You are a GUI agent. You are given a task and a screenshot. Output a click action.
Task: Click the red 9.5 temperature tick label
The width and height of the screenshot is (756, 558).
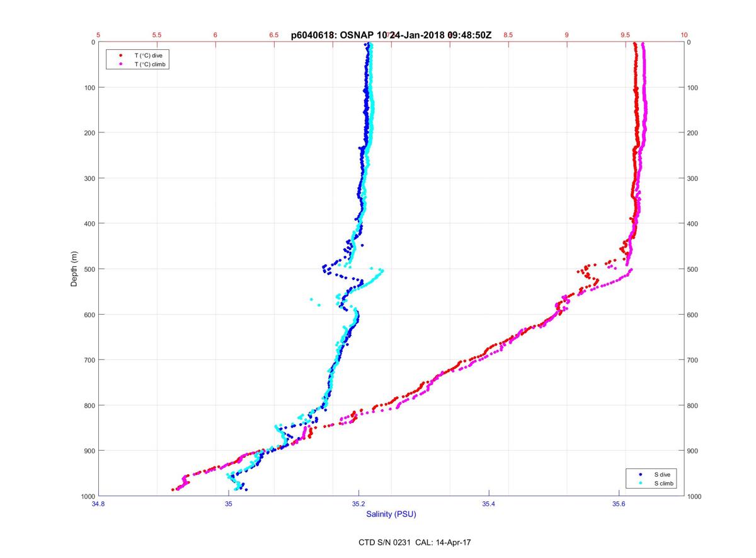click(625, 35)
